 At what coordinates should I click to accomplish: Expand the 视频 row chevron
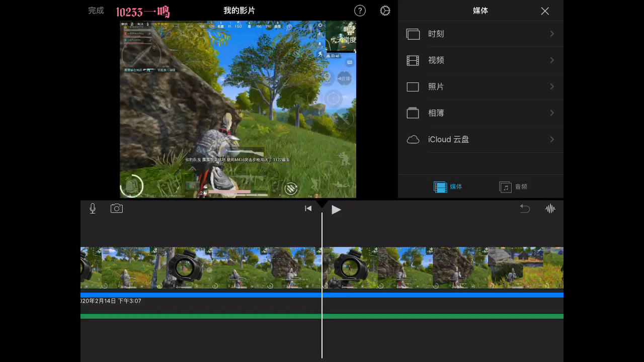552,60
